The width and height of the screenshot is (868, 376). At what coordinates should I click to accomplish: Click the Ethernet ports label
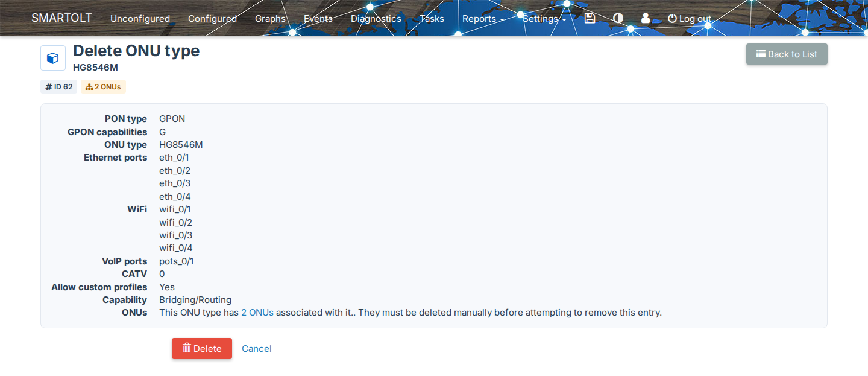[115, 158]
